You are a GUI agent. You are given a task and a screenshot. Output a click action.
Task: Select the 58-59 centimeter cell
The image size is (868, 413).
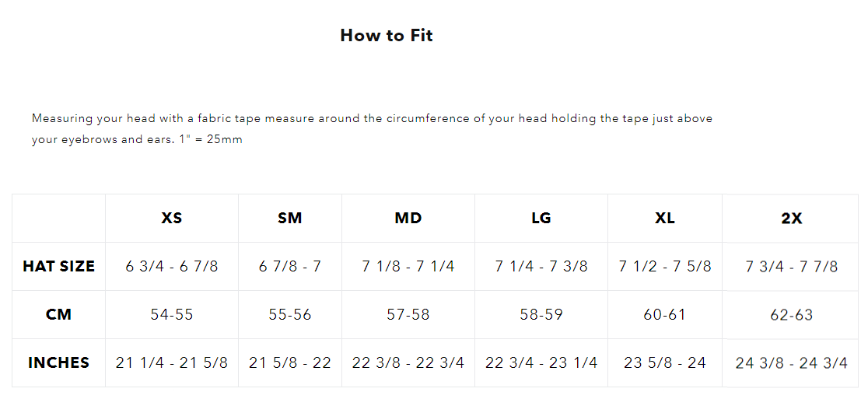[541, 315]
